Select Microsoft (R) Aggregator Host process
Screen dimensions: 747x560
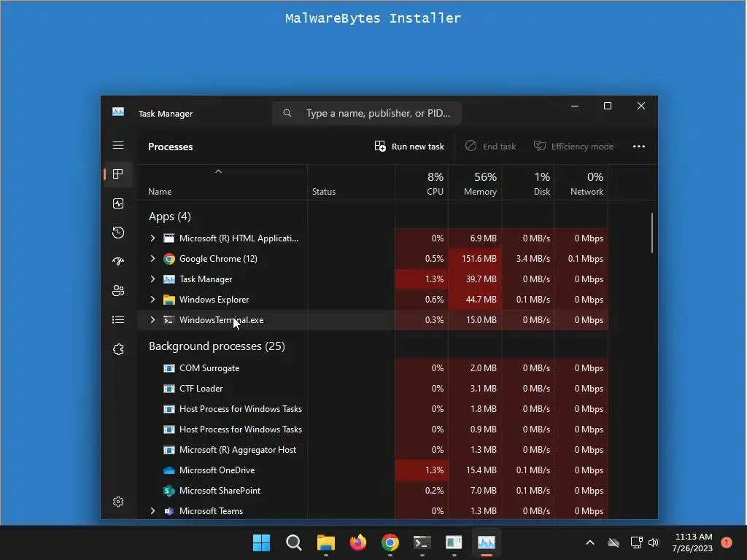pos(238,450)
